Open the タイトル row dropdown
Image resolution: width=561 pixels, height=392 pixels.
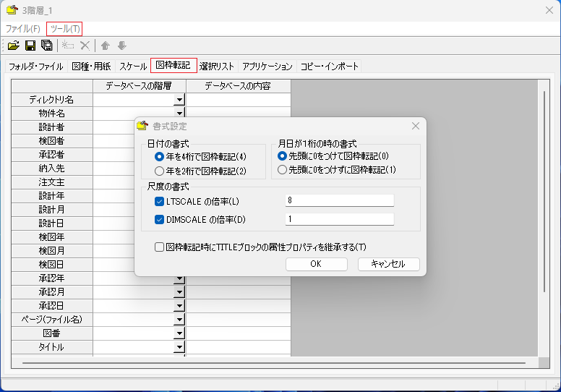tap(179, 347)
